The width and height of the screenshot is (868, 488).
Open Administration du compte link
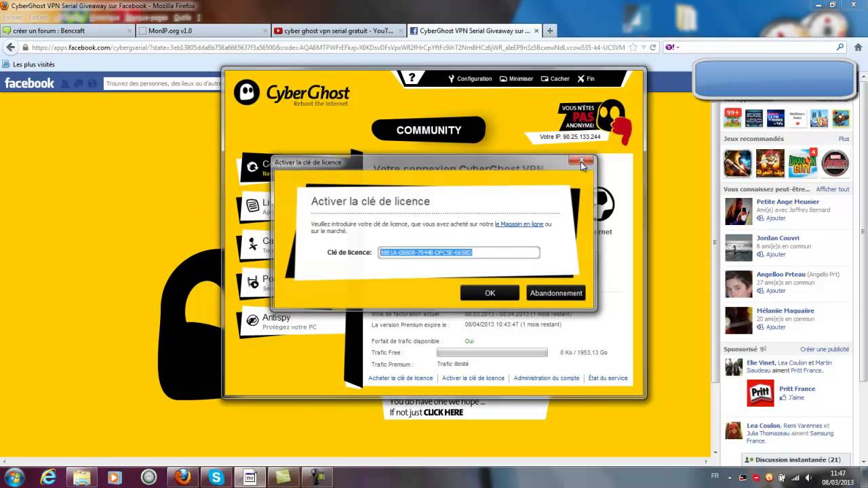(x=547, y=378)
